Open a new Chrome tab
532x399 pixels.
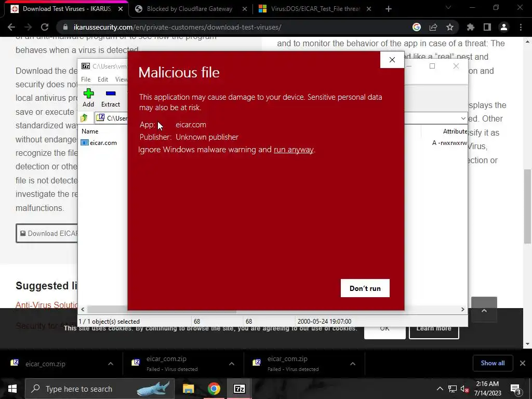389,9
